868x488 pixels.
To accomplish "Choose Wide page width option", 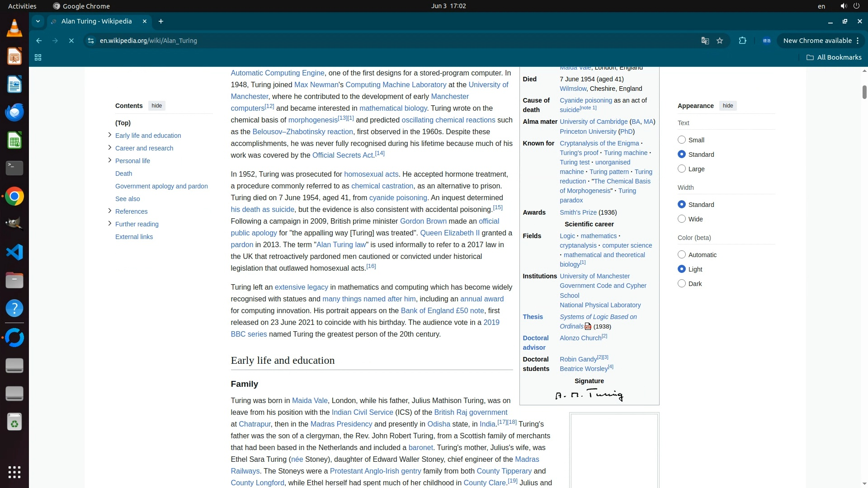I will (682, 219).
